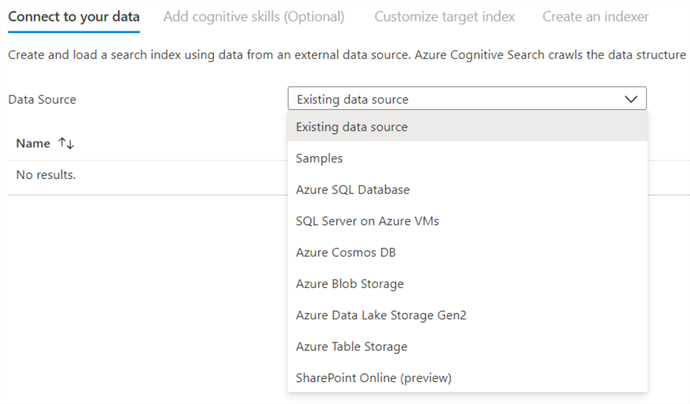Choose Azure Data Lake Storage Gen2
Screen dimensions: 690x404
pyautogui.click(x=381, y=315)
